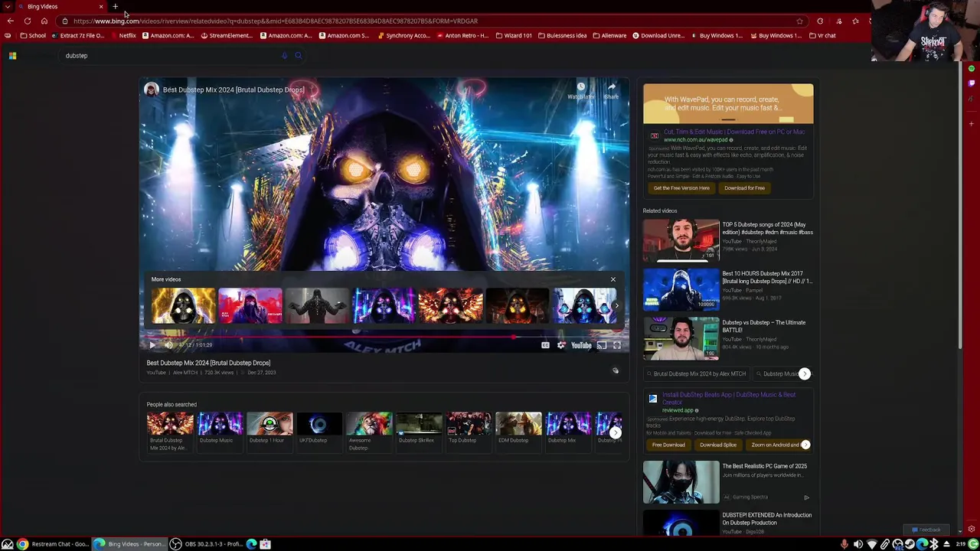
Task: Open video on YouTube via the player logo
Action: pyautogui.click(x=581, y=345)
